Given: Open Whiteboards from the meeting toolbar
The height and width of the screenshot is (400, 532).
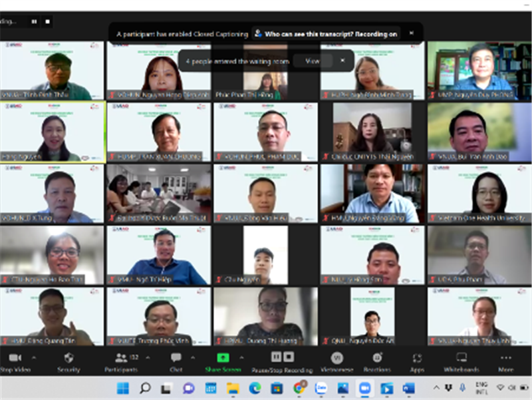Looking at the screenshot, I should coord(461,358).
